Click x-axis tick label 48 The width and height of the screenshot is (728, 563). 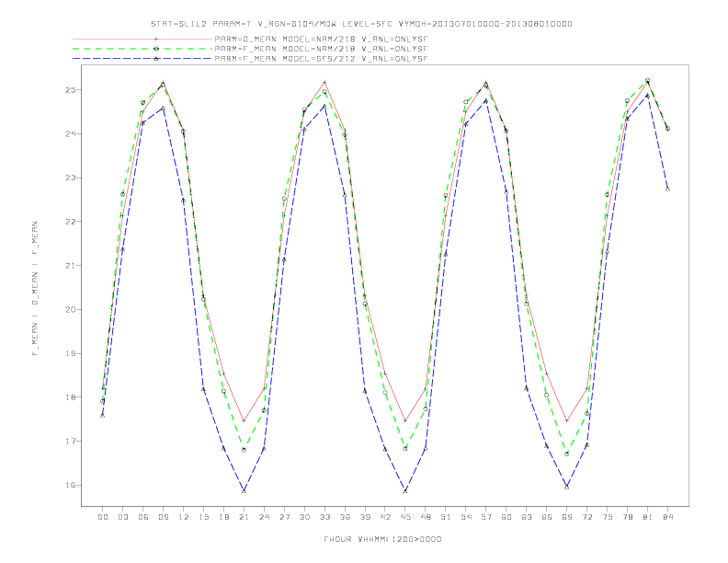tap(426, 517)
